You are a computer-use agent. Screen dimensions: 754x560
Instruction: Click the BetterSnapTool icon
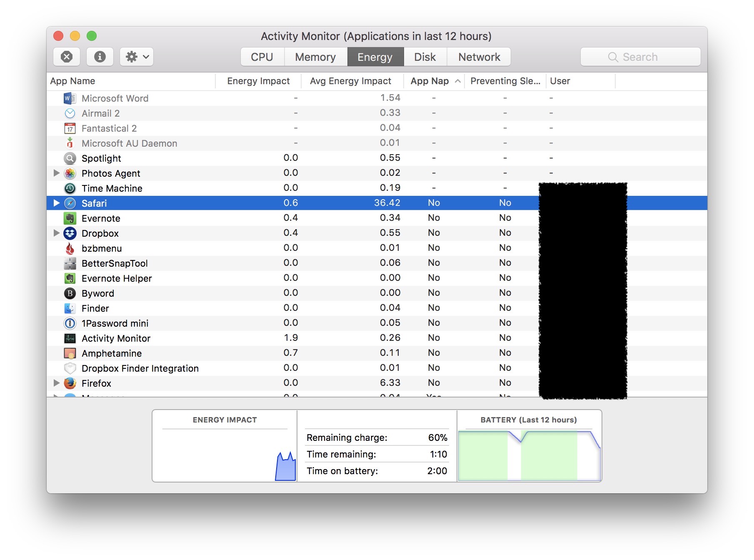pos(70,263)
